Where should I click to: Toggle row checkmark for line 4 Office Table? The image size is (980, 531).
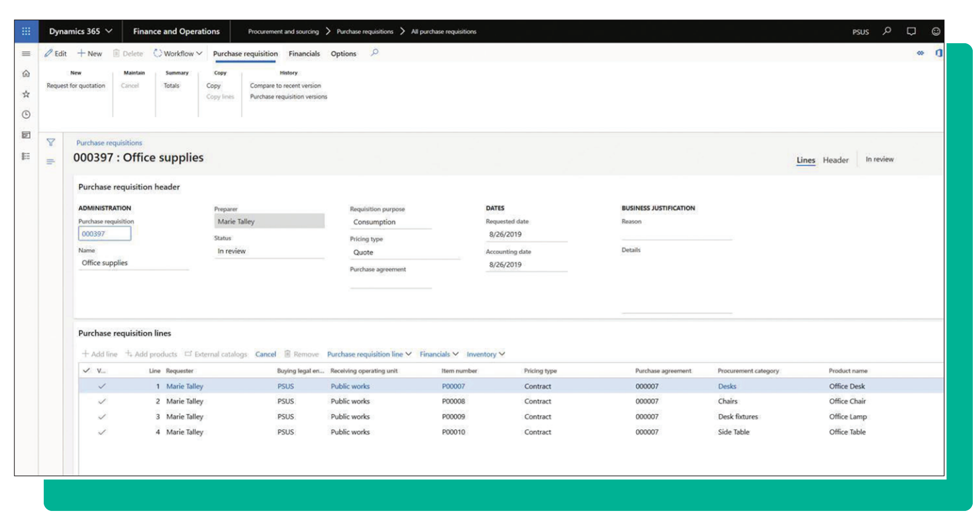pos(102,432)
